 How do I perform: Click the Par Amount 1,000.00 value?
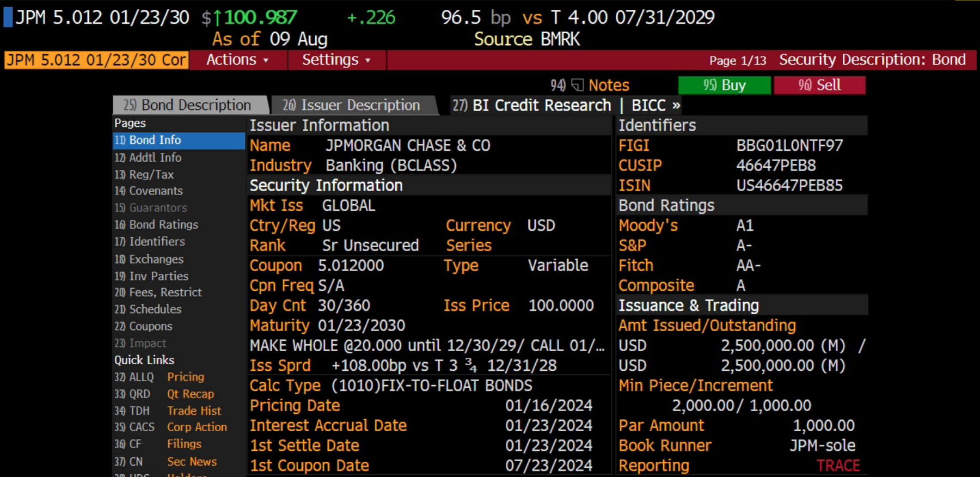point(824,426)
